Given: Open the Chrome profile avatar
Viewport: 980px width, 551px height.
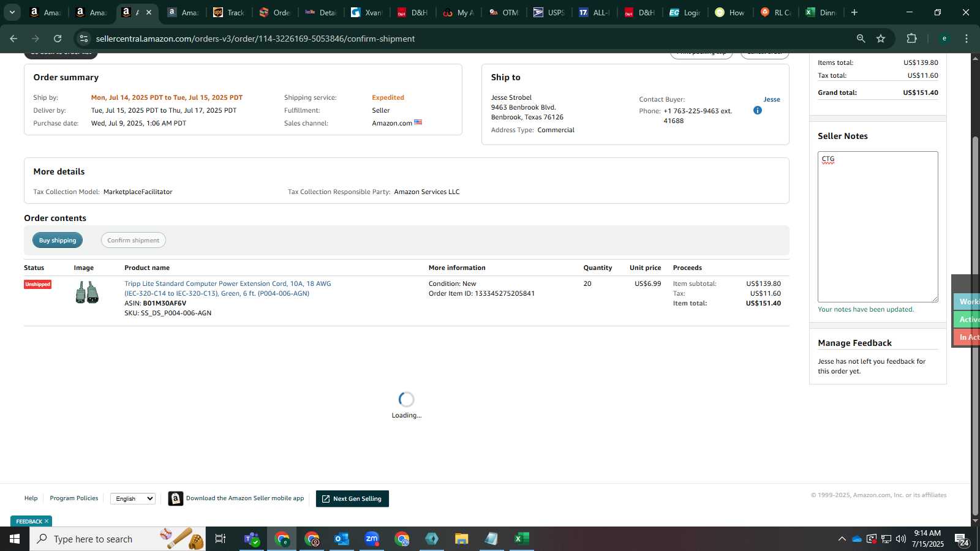Looking at the screenshot, I should (x=944, y=39).
